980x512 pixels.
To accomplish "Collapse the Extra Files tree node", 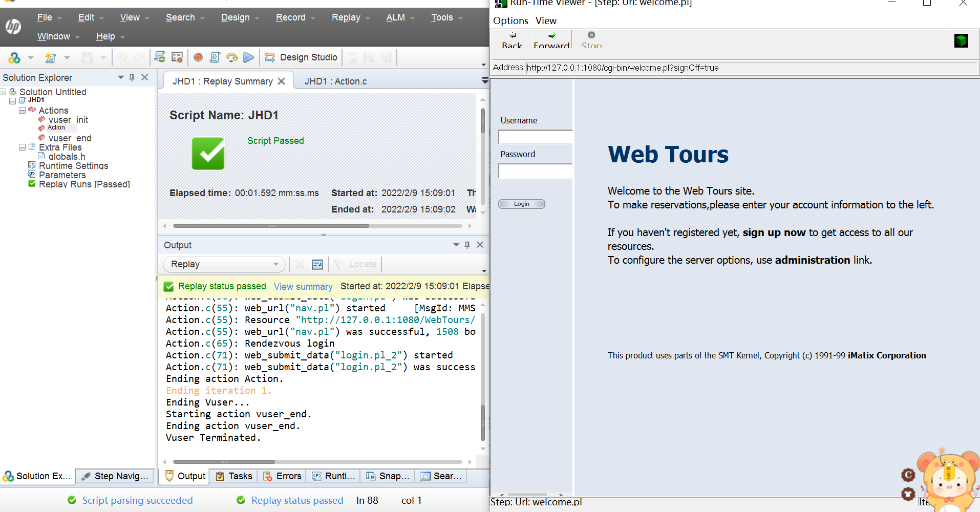I will click(22, 147).
